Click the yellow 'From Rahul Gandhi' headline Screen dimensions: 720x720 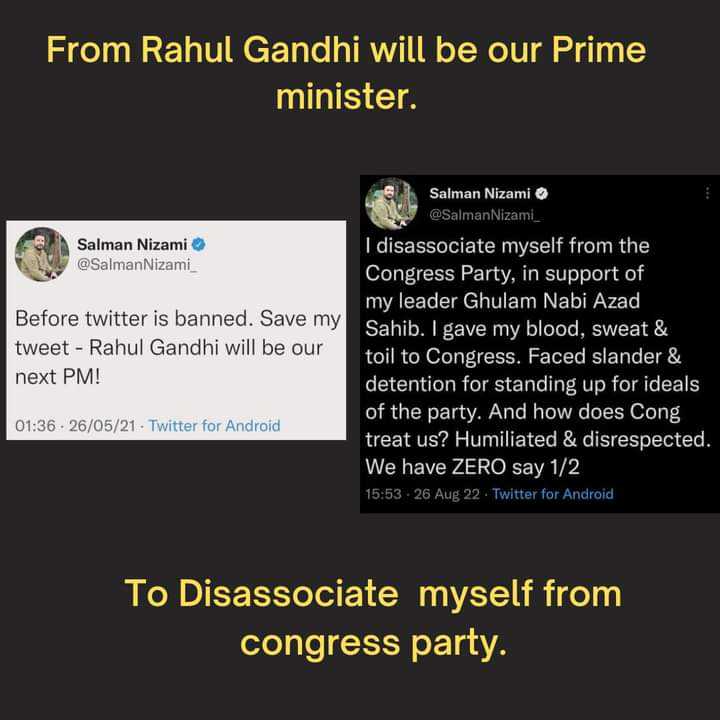346,73
